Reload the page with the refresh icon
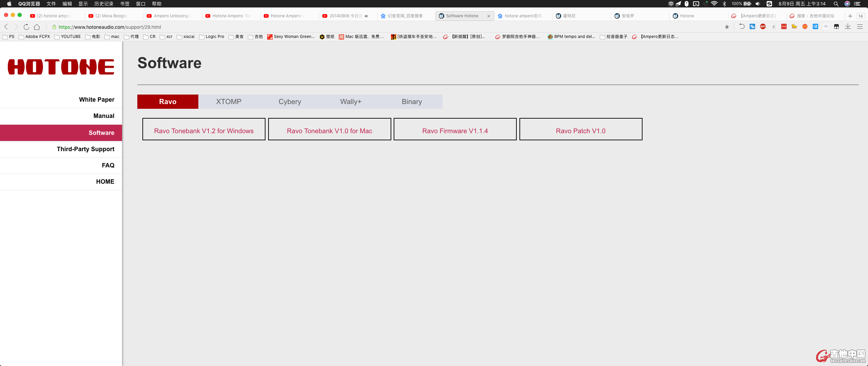The height and width of the screenshot is (366, 868). [26, 27]
